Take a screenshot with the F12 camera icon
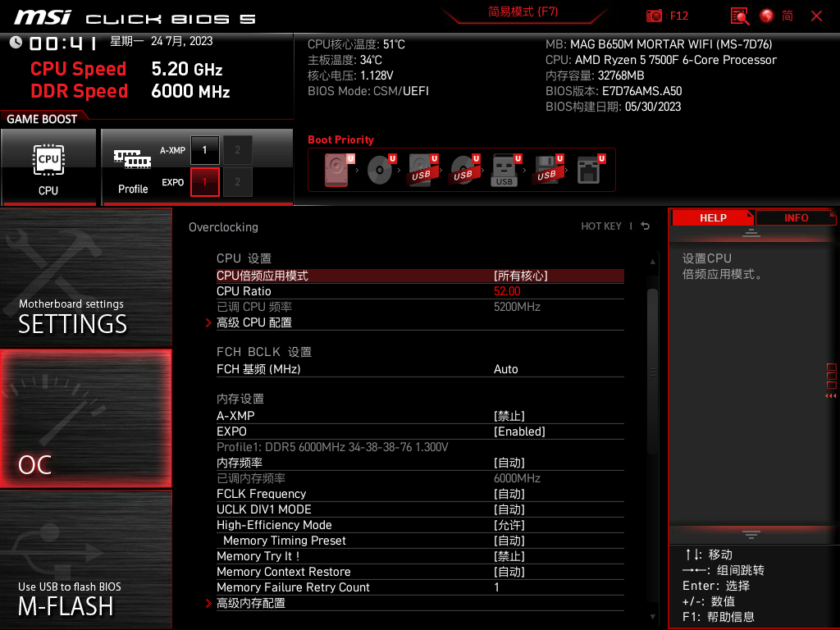Screen dimensions: 840x630 click(x=655, y=16)
